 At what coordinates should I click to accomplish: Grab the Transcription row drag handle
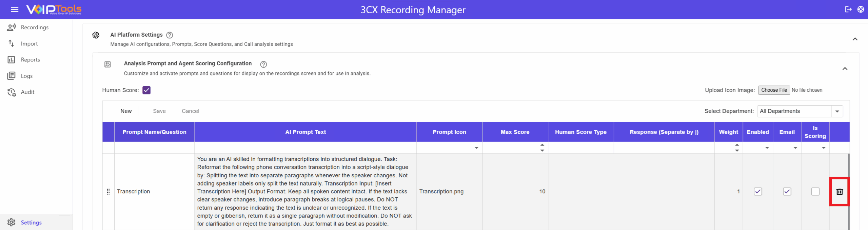[x=108, y=192]
